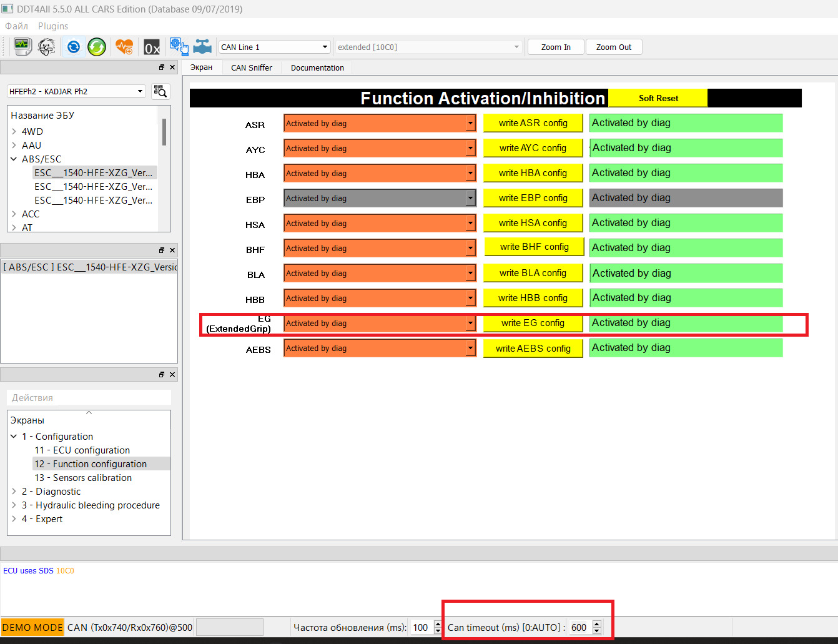
Task: Click the Einstein face expert mode icon
Action: click(x=47, y=47)
